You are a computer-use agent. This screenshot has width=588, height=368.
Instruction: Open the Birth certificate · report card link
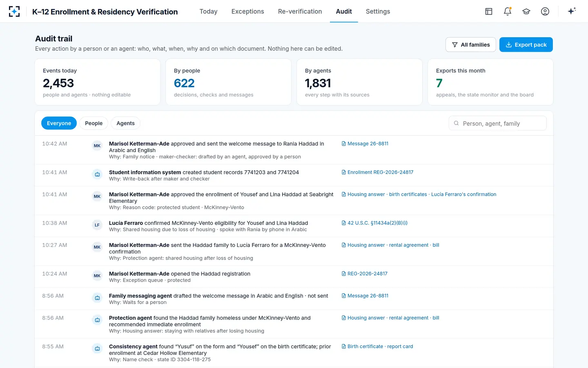[377, 346]
